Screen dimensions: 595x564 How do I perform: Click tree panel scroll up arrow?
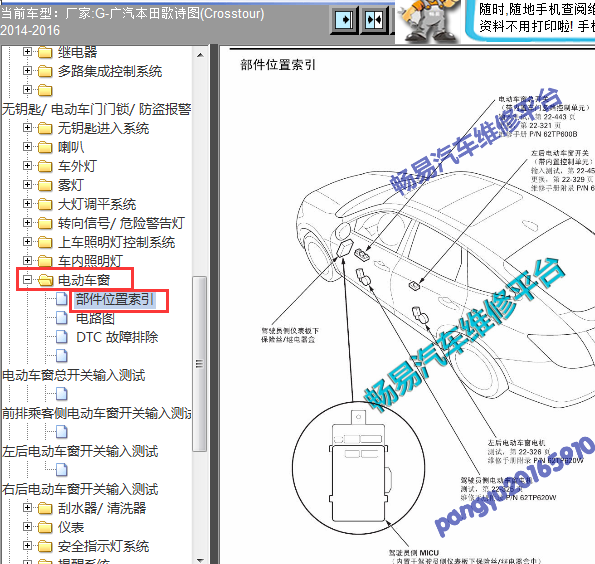(x=200, y=55)
